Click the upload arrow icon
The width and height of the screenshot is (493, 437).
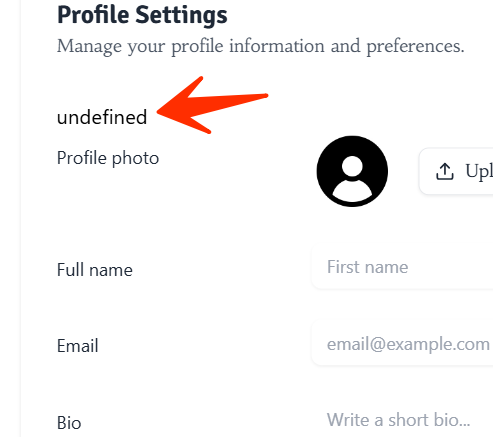[445, 172]
